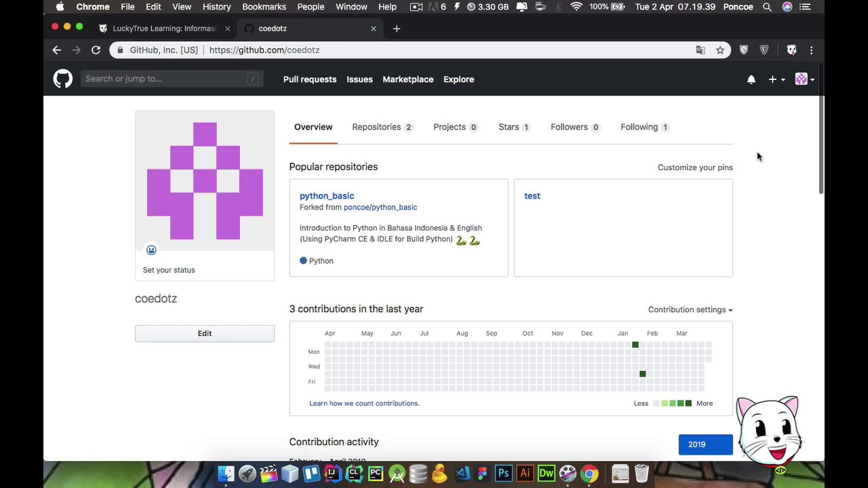Click the smiley set status icon
This screenshot has height=488, width=868.
click(151, 250)
